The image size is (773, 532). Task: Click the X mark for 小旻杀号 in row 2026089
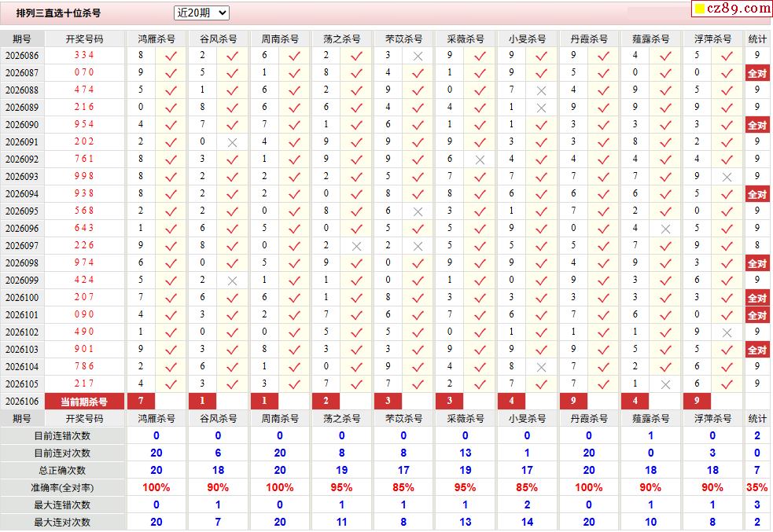coord(541,108)
